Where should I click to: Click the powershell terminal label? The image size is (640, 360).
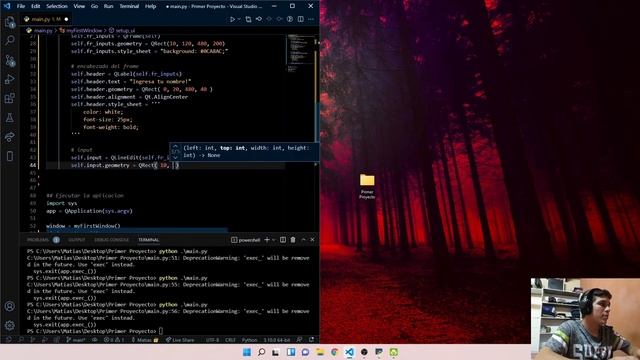coord(246,240)
